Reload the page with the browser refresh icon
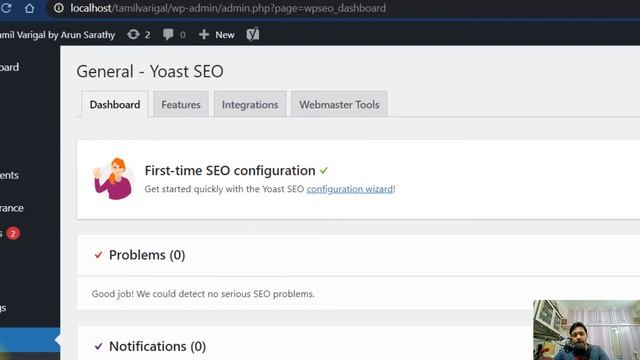The height and width of the screenshot is (360, 640). point(5,8)
